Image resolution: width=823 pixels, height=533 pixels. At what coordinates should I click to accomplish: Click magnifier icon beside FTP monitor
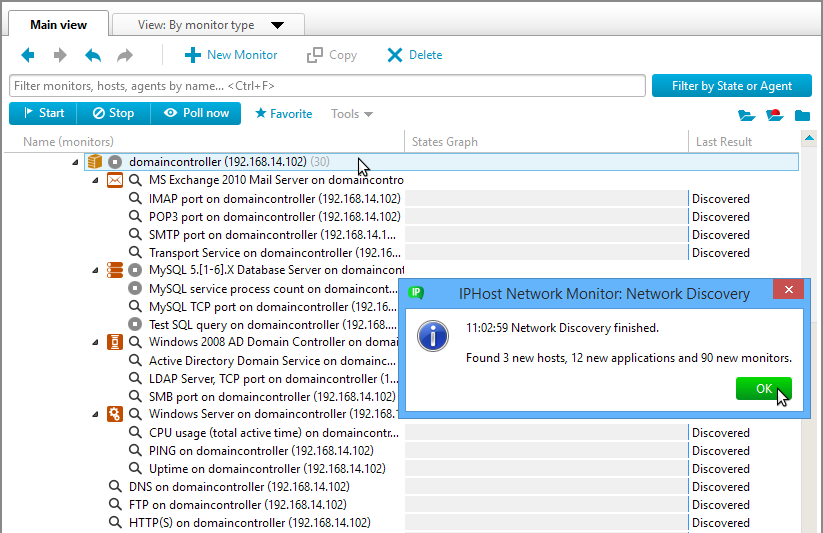pos(115,504)
